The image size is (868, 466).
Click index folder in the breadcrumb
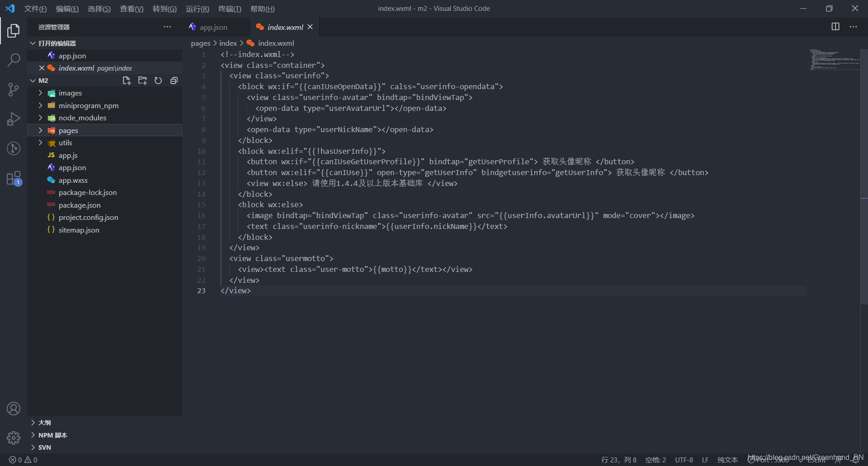point(228,43)
